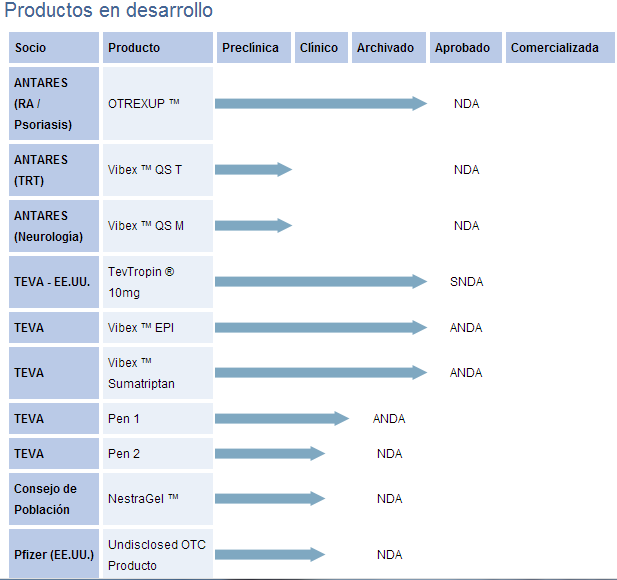Click the progress arrow in the Vibex QS M row

point(253,225)
